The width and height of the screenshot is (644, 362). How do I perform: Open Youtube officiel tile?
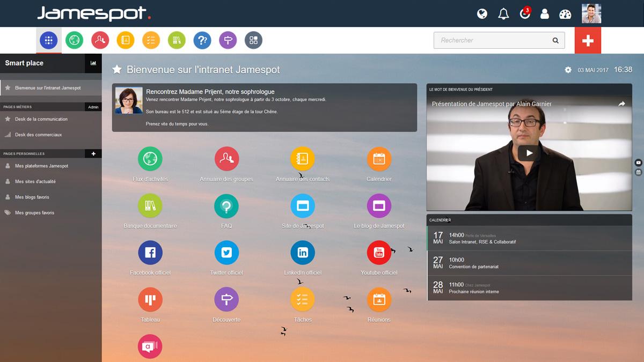[379, 253]
